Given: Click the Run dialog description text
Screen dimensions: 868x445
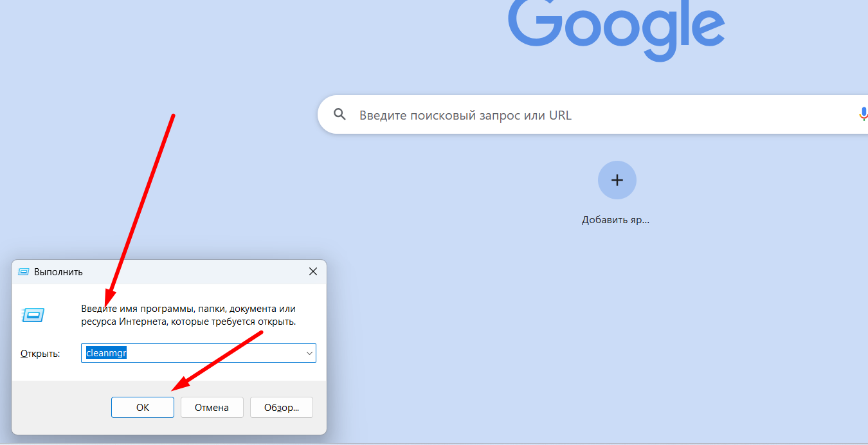Looking at the screenshot, I should (x=188, y=315).
